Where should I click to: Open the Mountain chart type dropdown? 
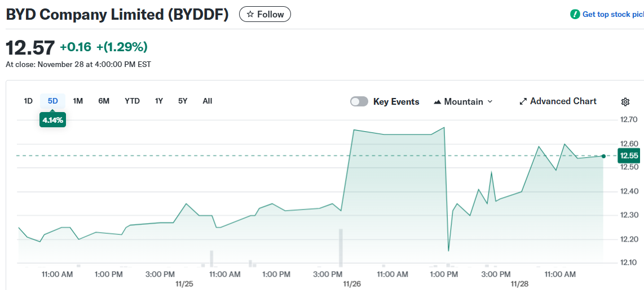pos(464,102)
